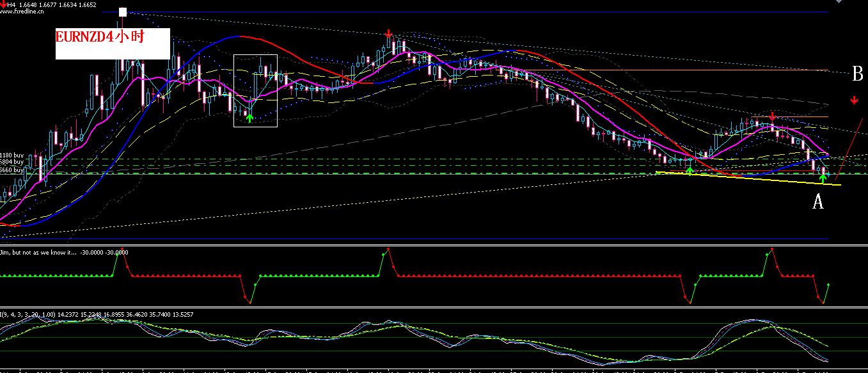Viewport: 868px width, 373px height.
Task: Click the red sell arrow above the central price peak
Action: pos(389,33)
